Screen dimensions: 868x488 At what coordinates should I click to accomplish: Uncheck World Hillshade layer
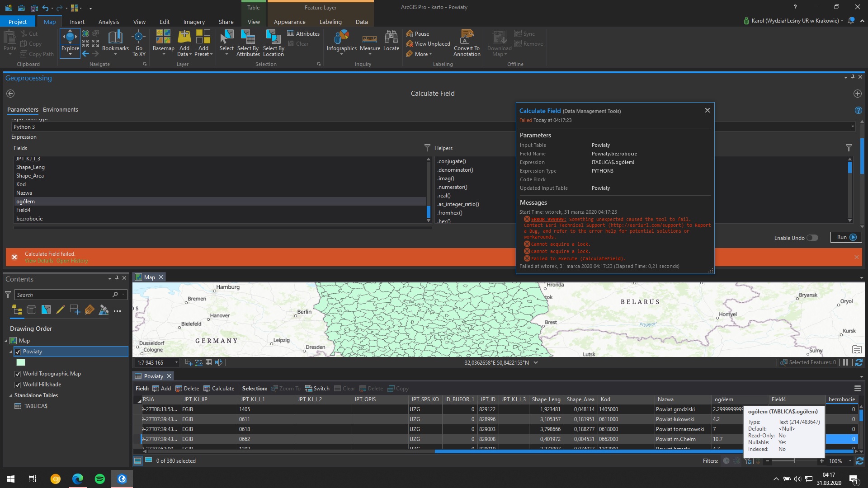tap(18, 385)
